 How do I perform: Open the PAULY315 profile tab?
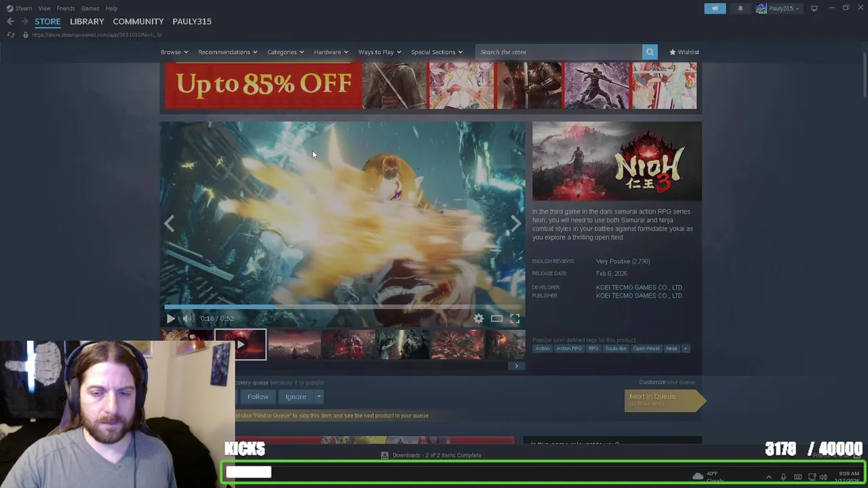[x=192, y=22]
